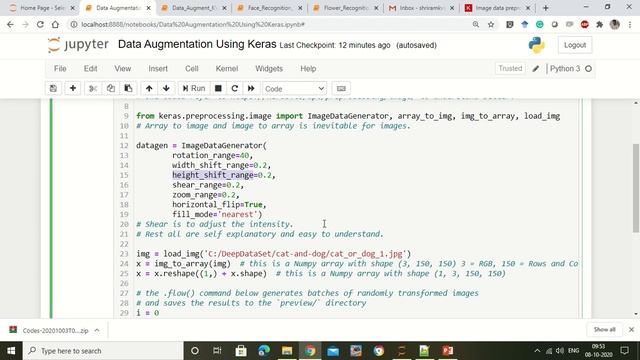The height and width of the screenshot is (360, 640).
Task: Open the Kernel menu
Action: tap(227, 69)
